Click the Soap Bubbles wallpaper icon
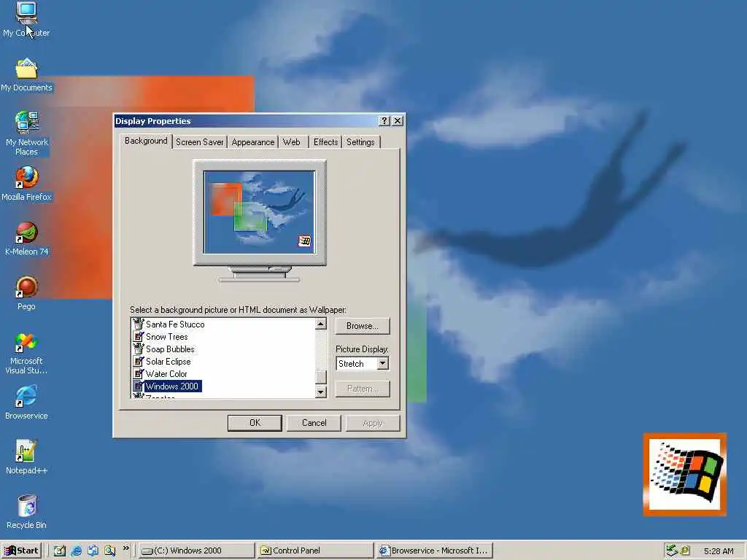 tap(138, 349)
